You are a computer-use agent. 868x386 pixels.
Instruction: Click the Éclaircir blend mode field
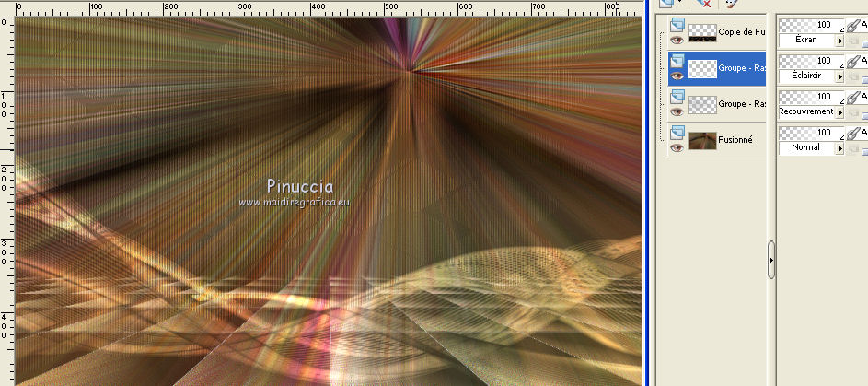coord(806,76)
